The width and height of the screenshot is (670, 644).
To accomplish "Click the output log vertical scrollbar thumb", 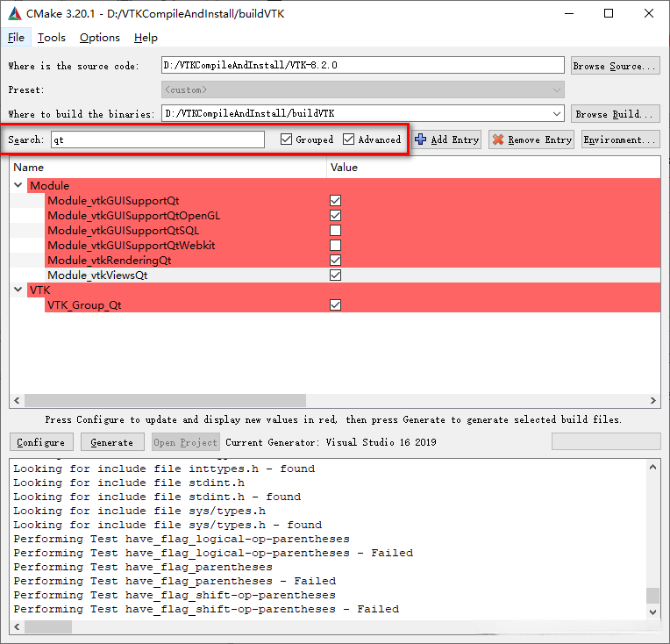I will pos(652,595).
